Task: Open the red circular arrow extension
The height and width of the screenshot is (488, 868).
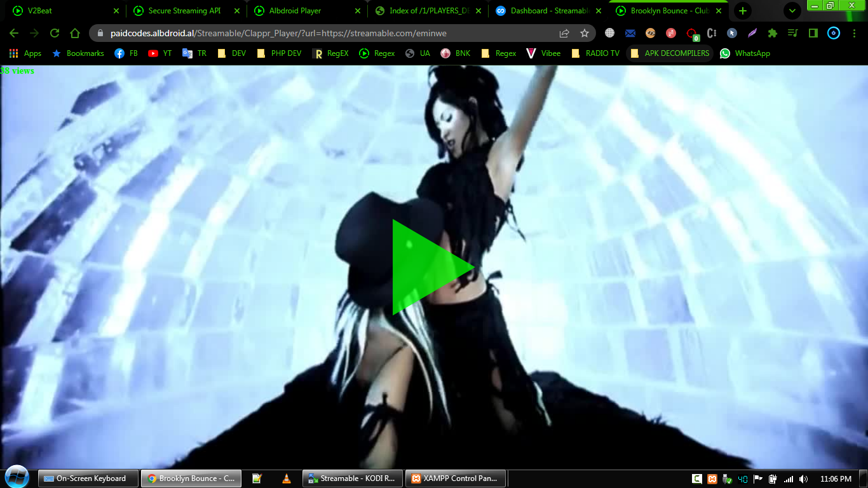Action: point(671,33)
